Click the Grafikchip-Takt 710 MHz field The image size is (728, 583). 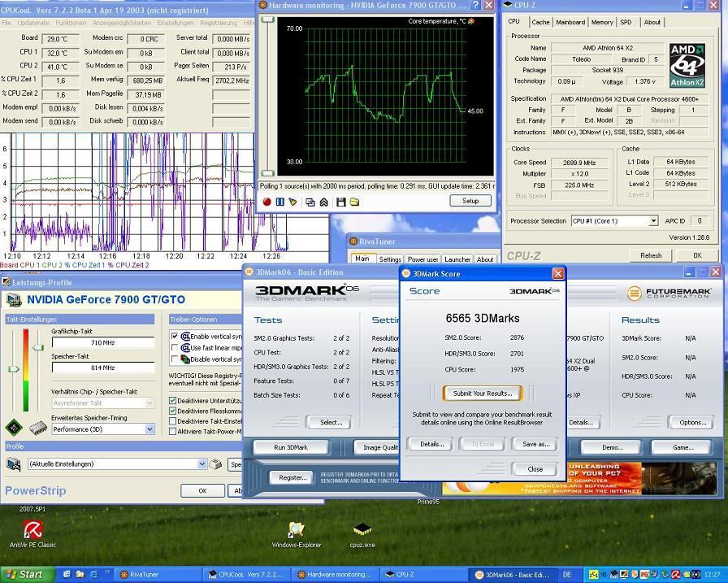(x=103, y=342)
